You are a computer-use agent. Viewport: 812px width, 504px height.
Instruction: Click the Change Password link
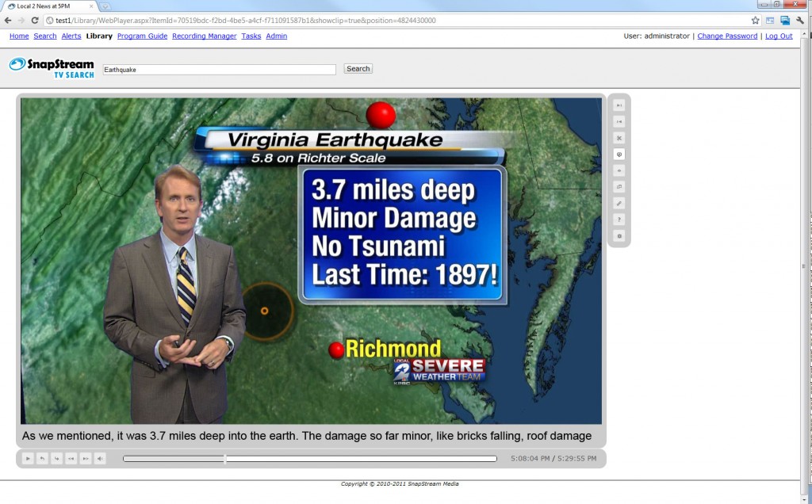(727, 36)
